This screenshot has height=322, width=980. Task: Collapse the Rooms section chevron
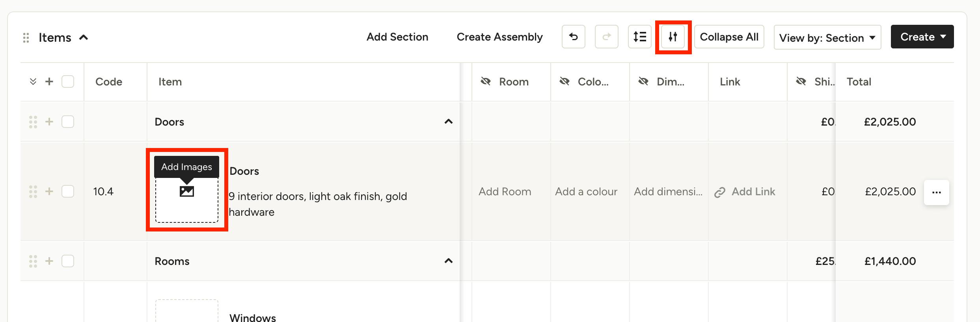pos(448,261)
